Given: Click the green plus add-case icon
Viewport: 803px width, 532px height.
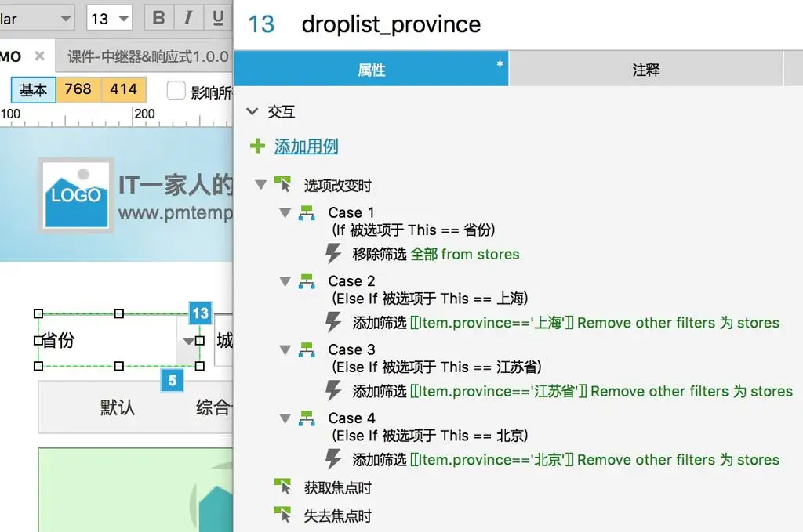Looking at the screenshot, I should coord(257,146).
